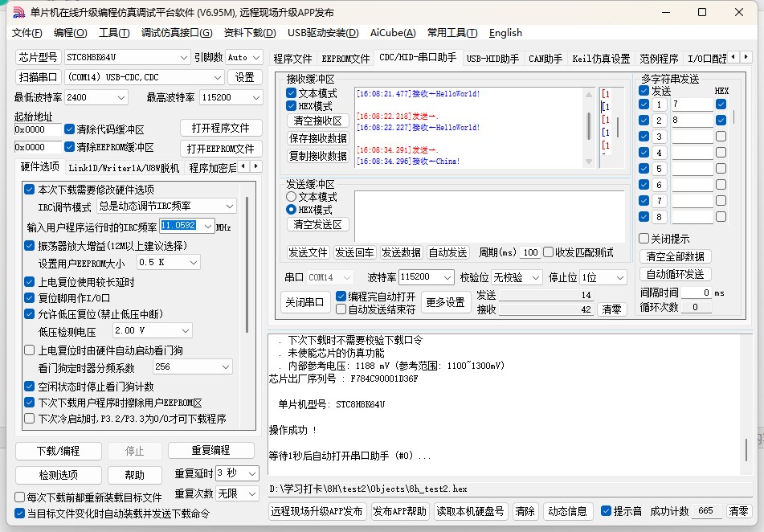
Task: Switch to the EEPROM文件 tab
Action: click(x=345, y=59)
